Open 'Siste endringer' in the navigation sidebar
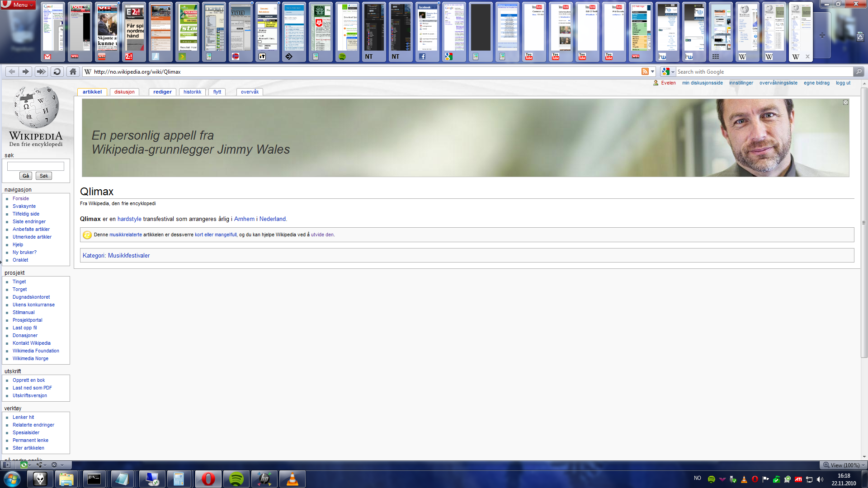Viewport: 868px width, 488px height. [x=29, y=221]
